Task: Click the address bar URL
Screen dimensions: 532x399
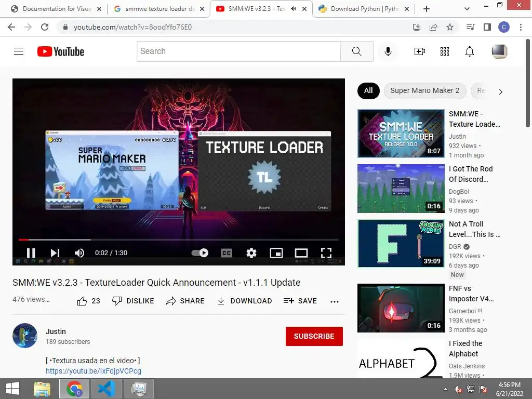Action: (132, 27)
